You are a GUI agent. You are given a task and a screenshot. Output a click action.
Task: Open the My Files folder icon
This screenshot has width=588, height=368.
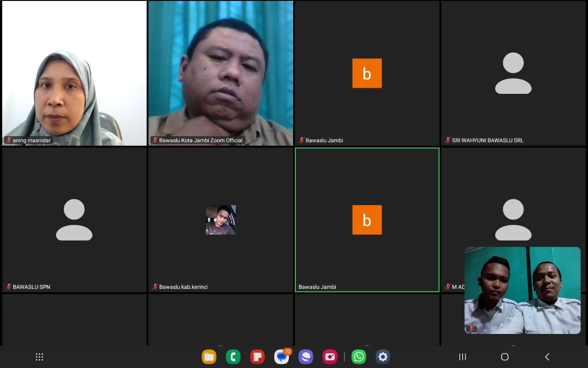pyautogui.click(x=209, y=356)
